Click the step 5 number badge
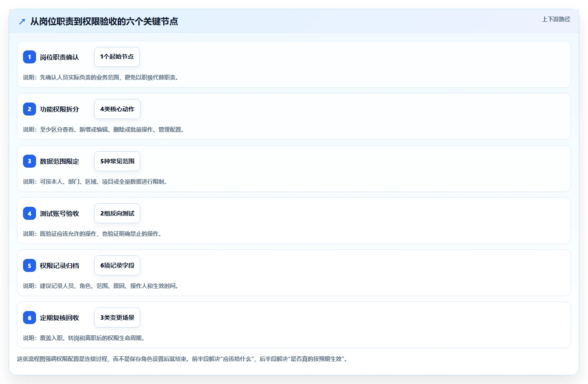 30,265
